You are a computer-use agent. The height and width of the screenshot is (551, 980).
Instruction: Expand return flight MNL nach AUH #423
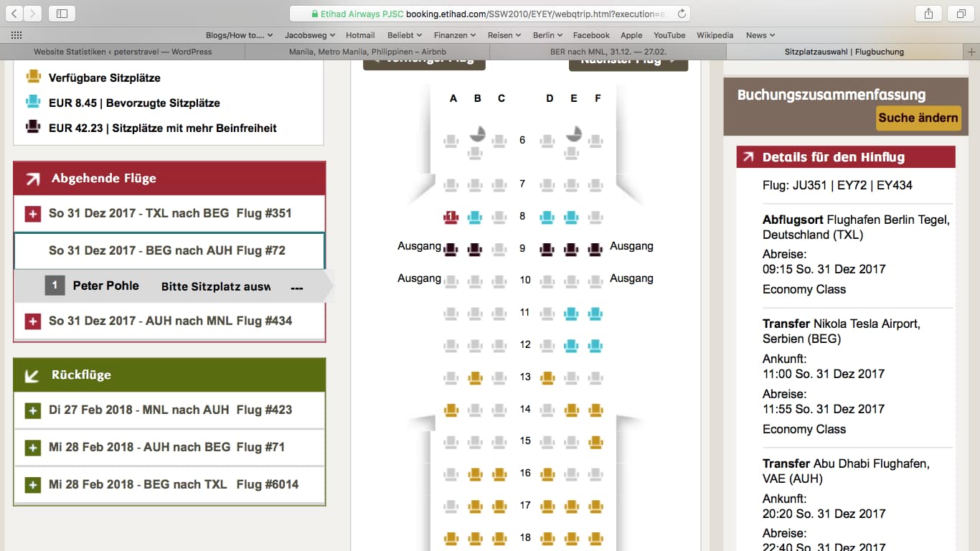32,410
